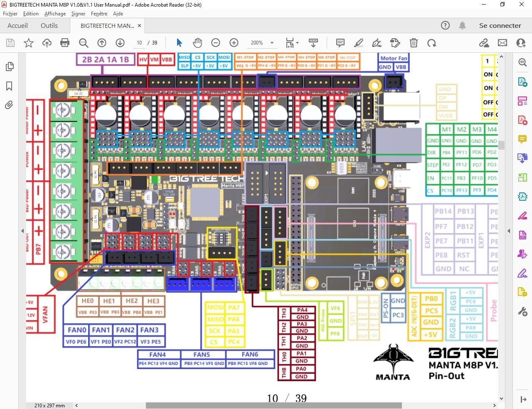532x409 pixels.
Task: Open the Create PDF tool in right pane
Action: [x=522, y=120]
